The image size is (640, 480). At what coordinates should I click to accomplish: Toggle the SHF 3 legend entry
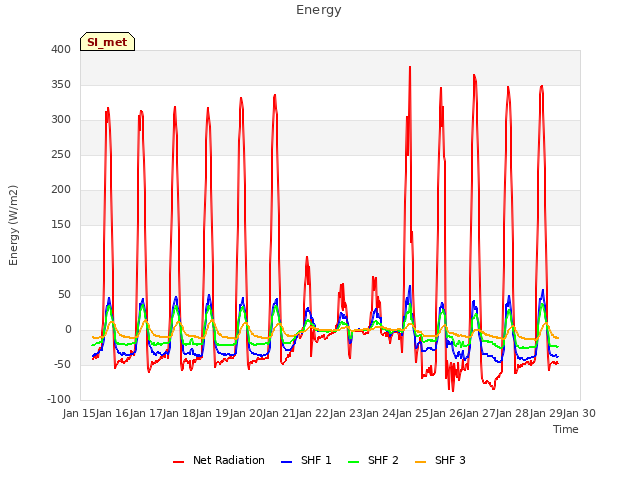tap(440, 460)
